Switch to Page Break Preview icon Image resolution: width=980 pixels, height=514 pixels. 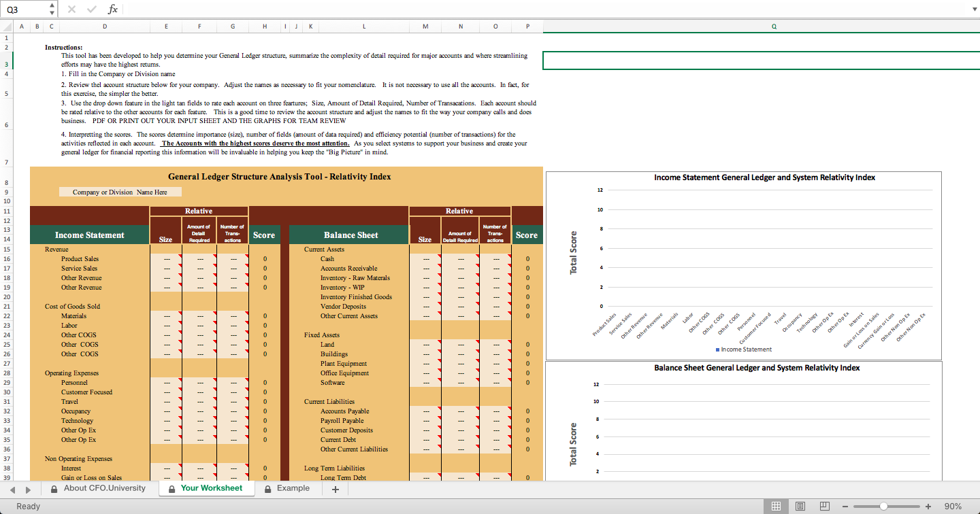pos(825,506)
